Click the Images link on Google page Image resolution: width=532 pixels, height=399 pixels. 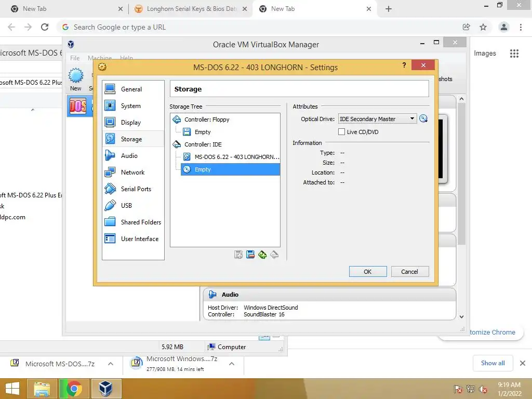pyautogui.click(x=485, y=54)
